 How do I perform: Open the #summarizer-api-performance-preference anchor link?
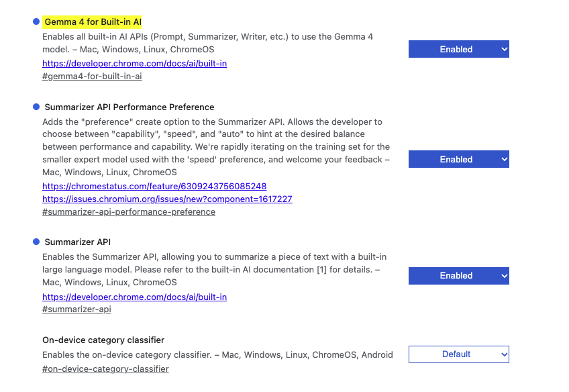pyautogui.click(x=129, y=211)
